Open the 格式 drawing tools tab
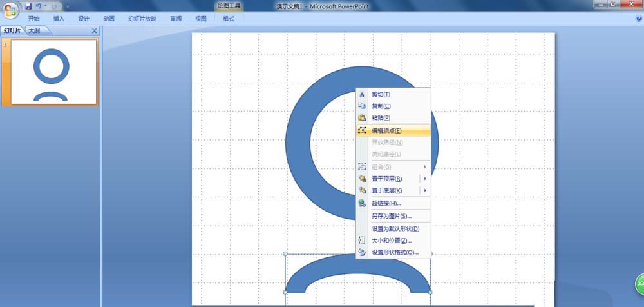Image resolution: width=644 pixels, height=307 pixels. click(229, 19)
